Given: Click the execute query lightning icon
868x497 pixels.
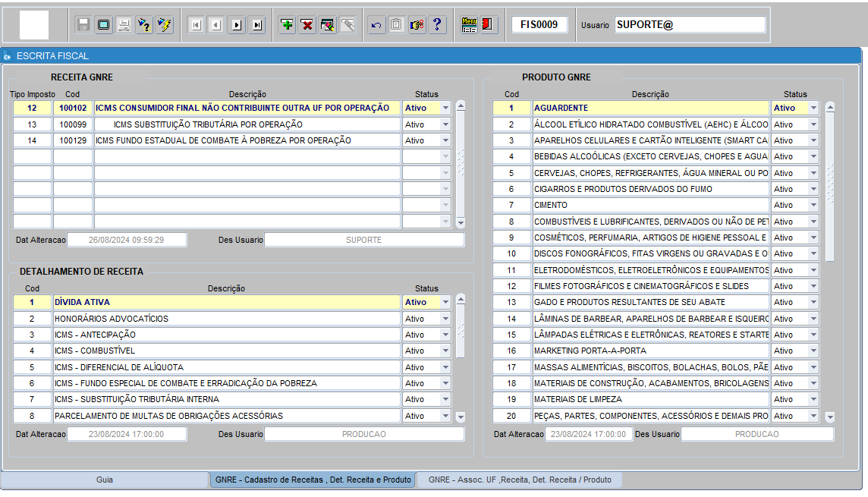Looking at the screenshot, I should [x=165, y=24].
